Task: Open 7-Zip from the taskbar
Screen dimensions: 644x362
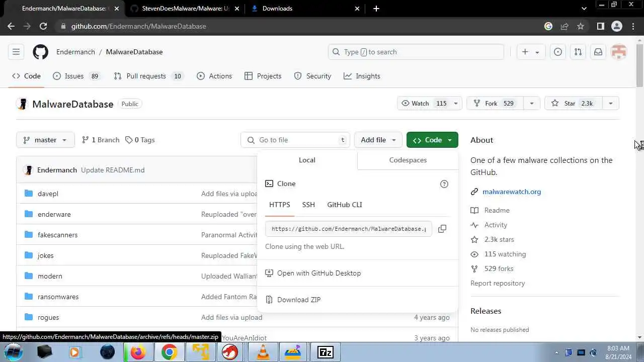Action: tap(326, 352)
